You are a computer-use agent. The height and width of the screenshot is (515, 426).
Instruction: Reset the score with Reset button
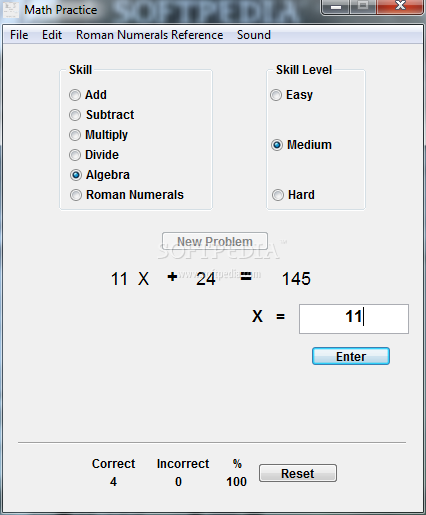tap(298, 473)
